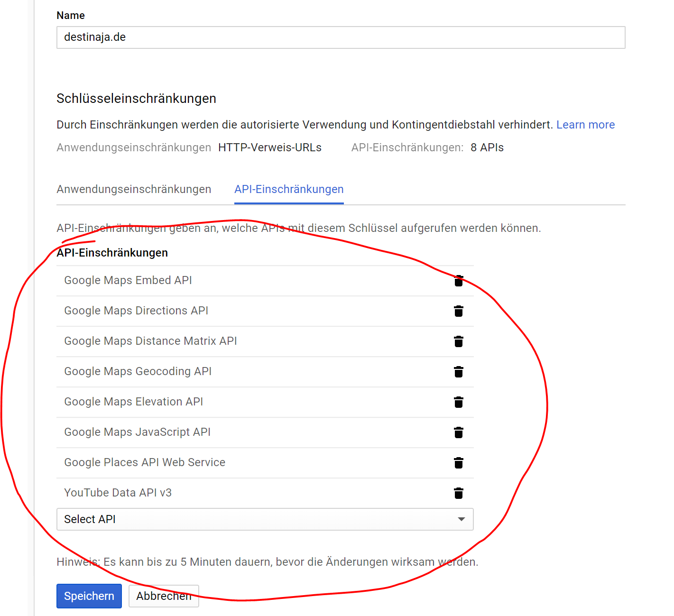Screen dimensions: 674x616
Task: Click the Select API dropdown arrow
Action: pos(461,519)
